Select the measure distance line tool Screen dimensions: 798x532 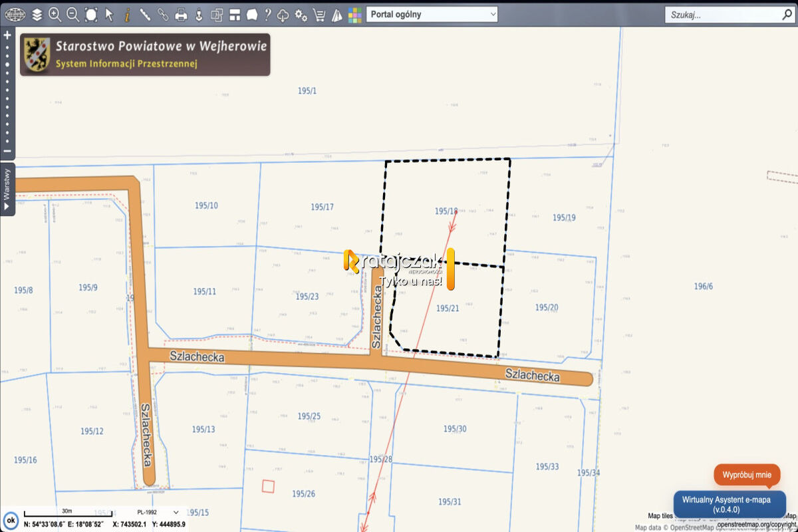(x=145, y=14)
